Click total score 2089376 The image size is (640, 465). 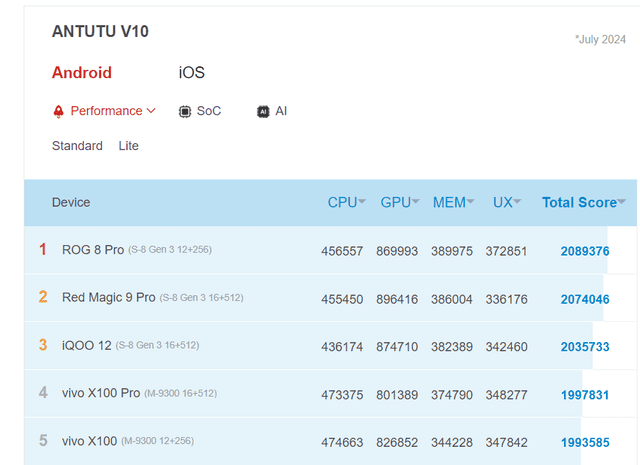click(x=585, y=251)
